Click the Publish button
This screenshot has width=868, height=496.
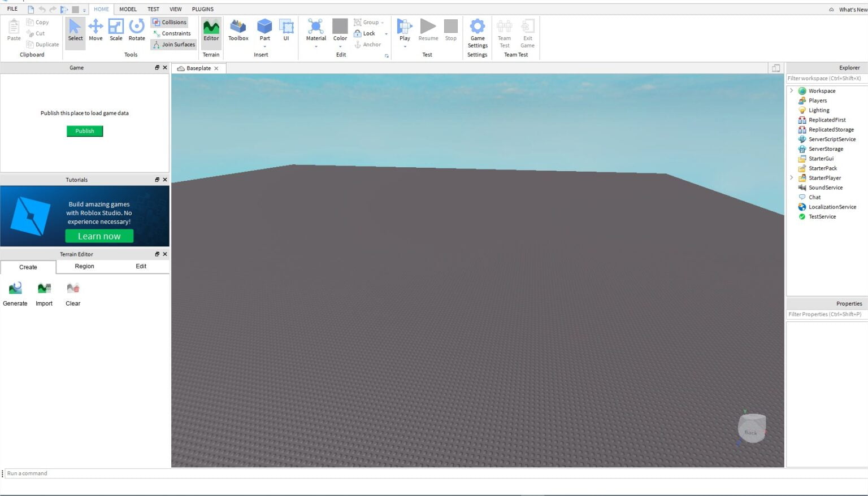click(x=84, y=130)
